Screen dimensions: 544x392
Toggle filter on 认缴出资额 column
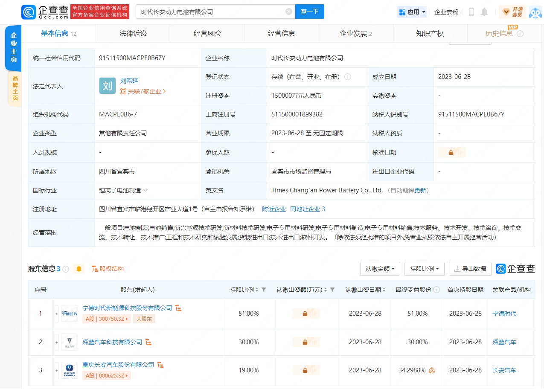pyautogui.click(x=332, y=290)
